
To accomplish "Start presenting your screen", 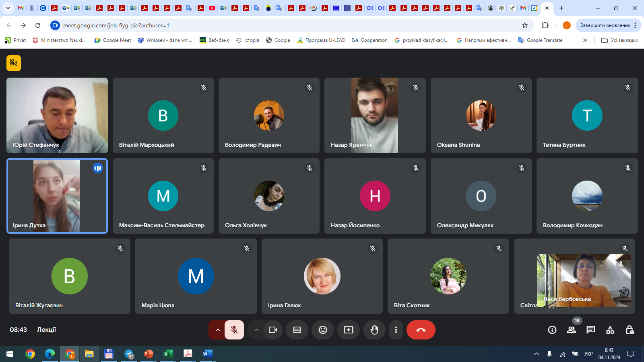I will point(349,330).
